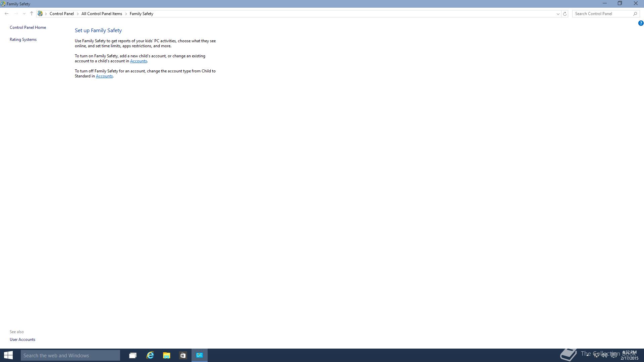Select Family Safety breadcrumb
This screenshot has width=644, height=362.
[142, 14]
